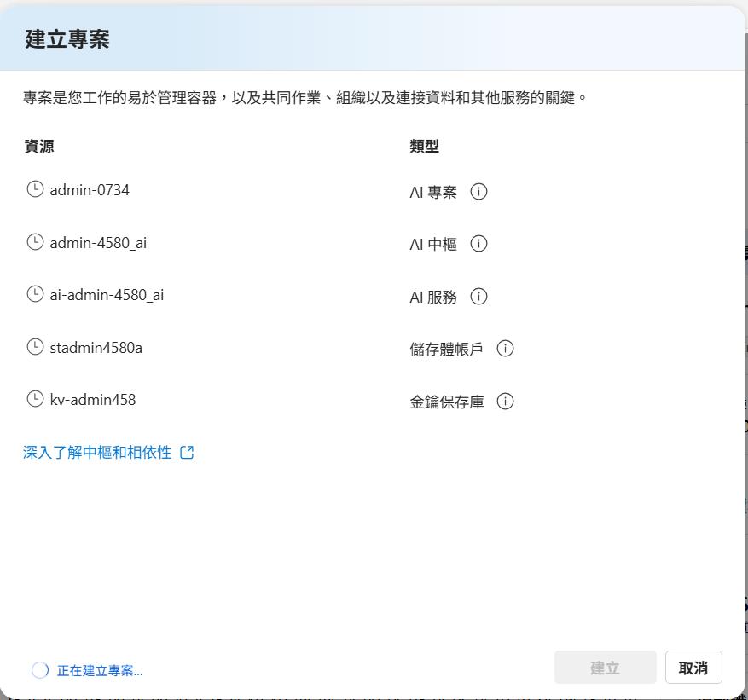
Task: Click the info icon next to AI 專案
Action: coord(479,192)
